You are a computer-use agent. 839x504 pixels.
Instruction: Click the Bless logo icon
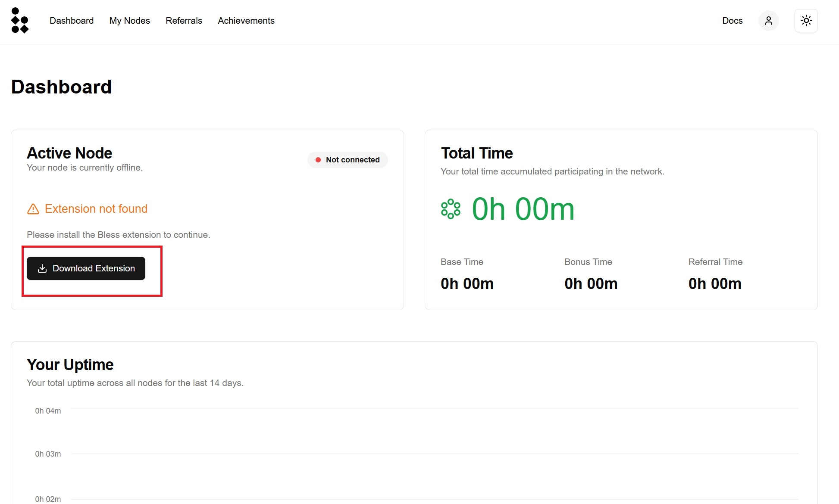19,20
